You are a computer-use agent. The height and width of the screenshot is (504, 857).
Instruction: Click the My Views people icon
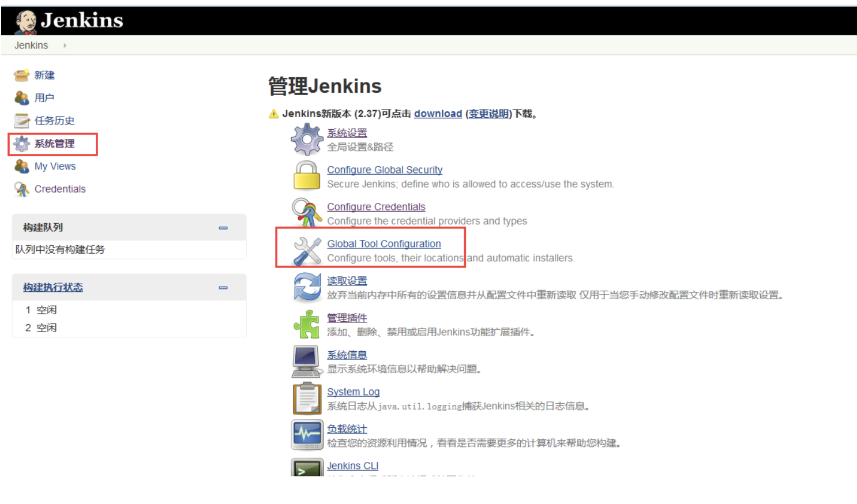click(21, 166)
